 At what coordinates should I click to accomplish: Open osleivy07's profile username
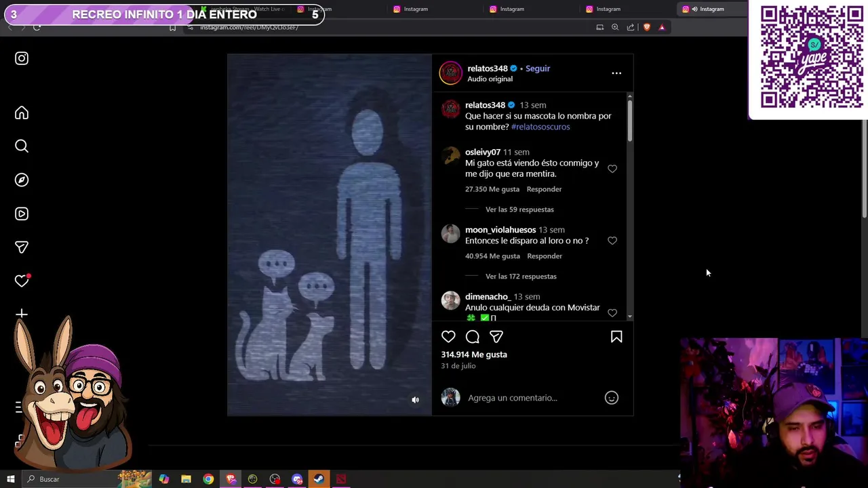point(483,152)
